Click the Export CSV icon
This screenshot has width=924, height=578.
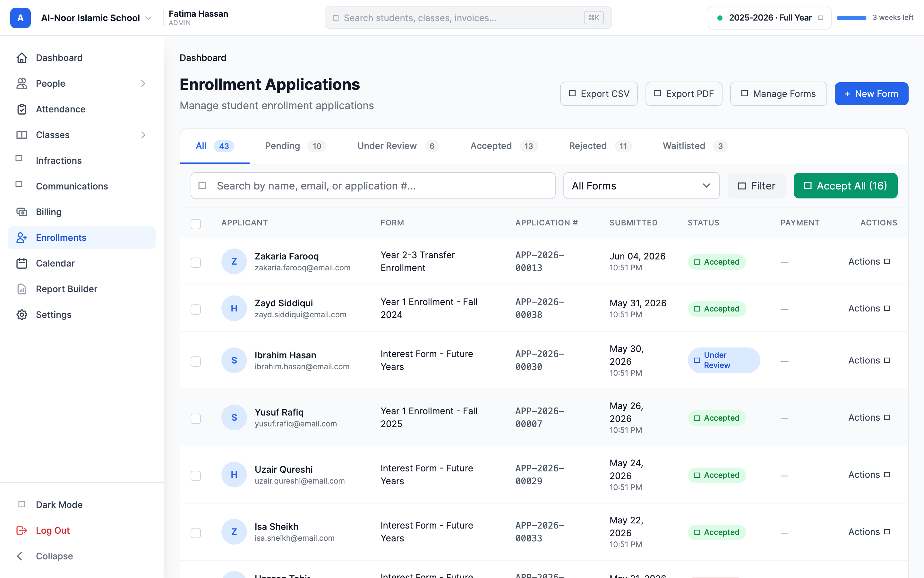(x=572, y=93)
